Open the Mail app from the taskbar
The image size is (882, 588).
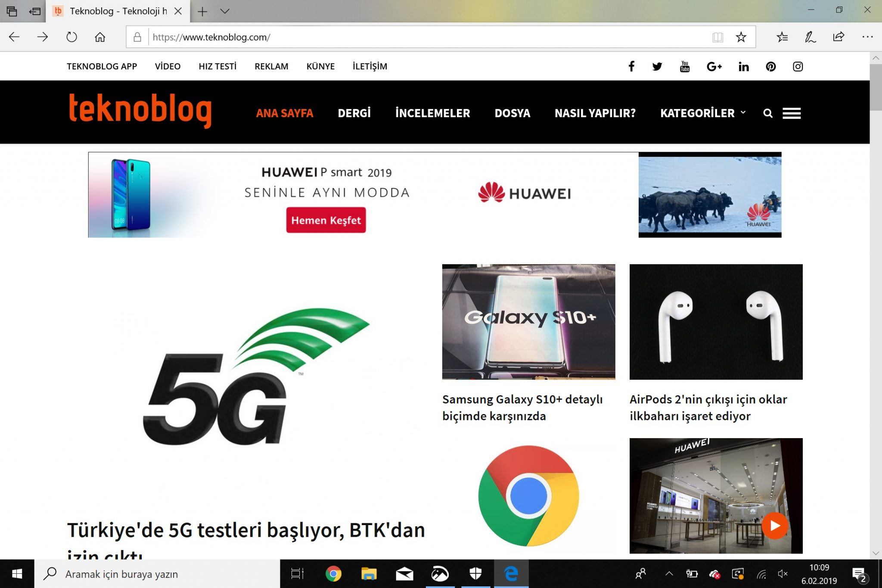pos(404,574)
